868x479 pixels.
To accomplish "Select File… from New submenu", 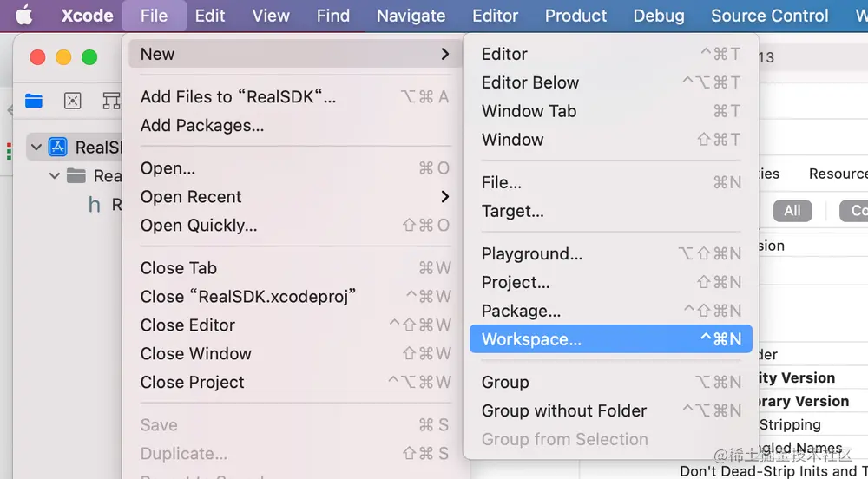I will pos(610,182).
